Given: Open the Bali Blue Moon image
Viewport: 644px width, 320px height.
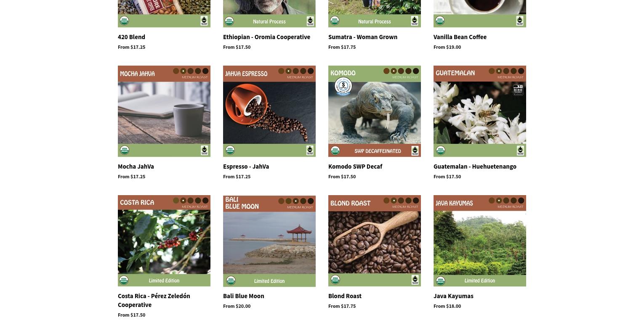Looking at the screenshot, I should pos(269,241).
